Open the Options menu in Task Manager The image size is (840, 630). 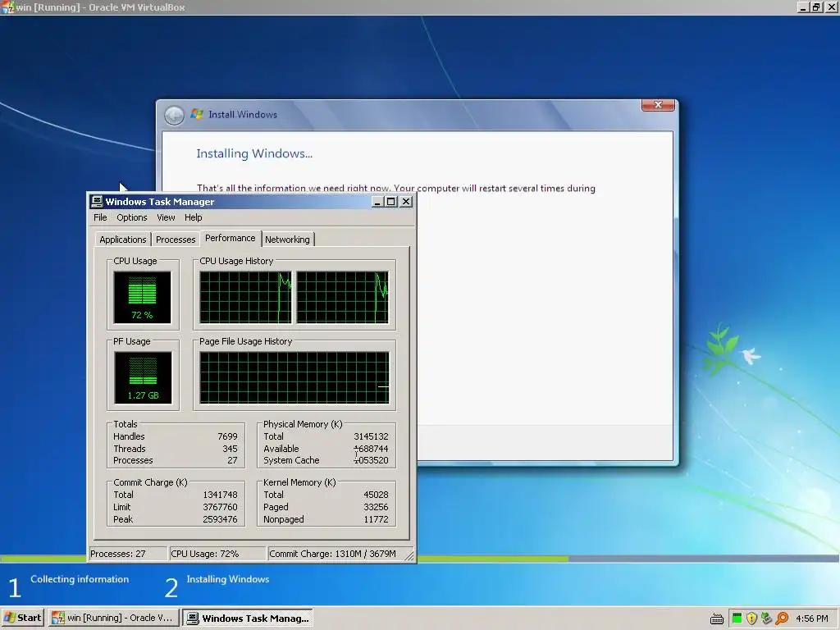point(132,217)
